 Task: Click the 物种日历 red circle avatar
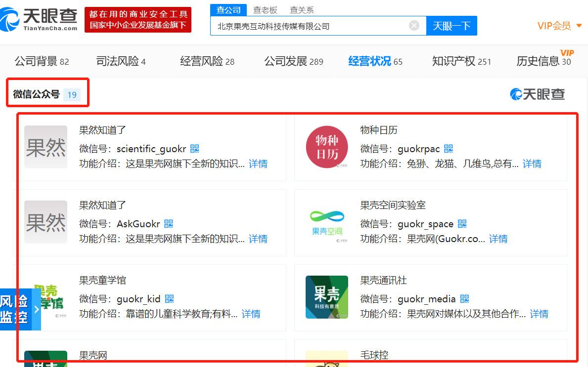[x=326, y=147]
